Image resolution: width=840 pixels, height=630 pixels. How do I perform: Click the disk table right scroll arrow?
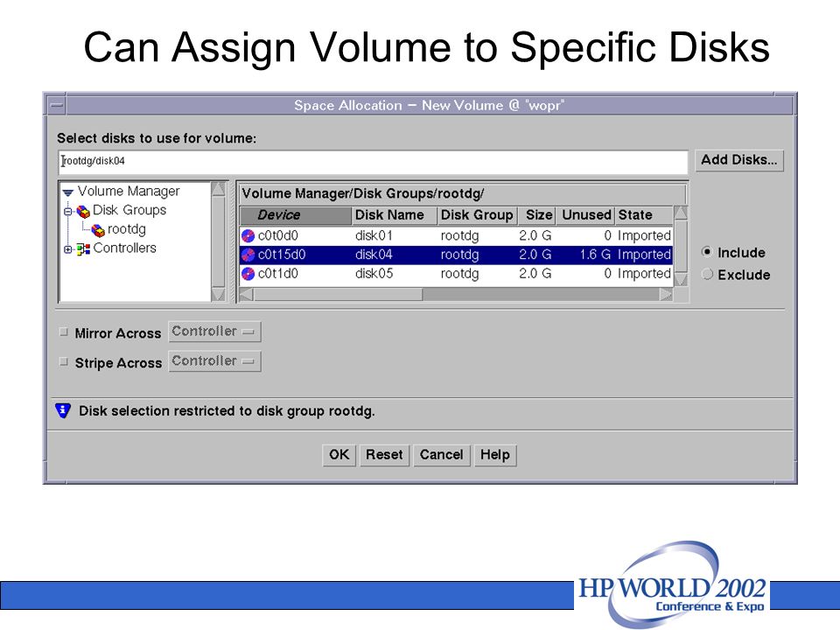point(666,295)
